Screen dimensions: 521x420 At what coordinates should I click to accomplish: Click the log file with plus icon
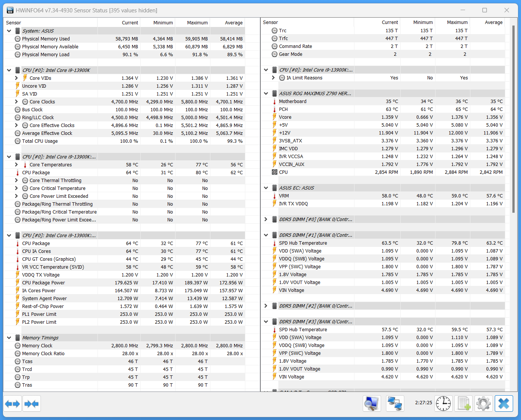[464, 404]
